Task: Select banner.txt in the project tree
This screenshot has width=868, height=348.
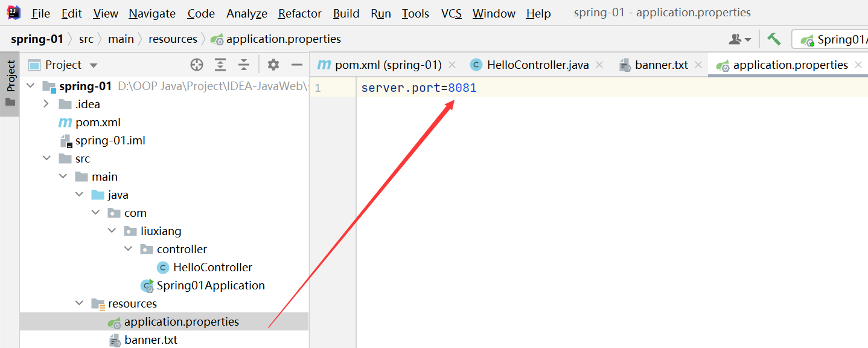Action: pos(151,340)
